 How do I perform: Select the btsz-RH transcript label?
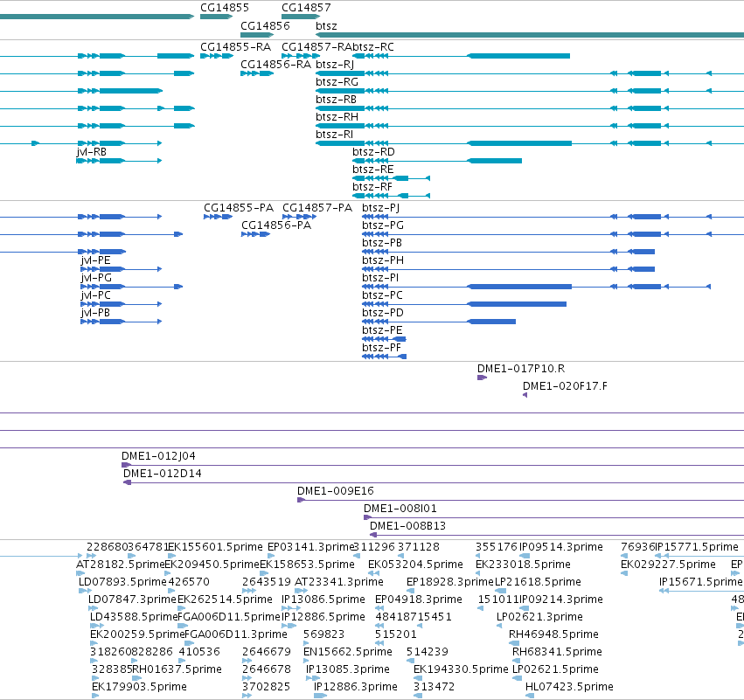[x=337, y=117]
